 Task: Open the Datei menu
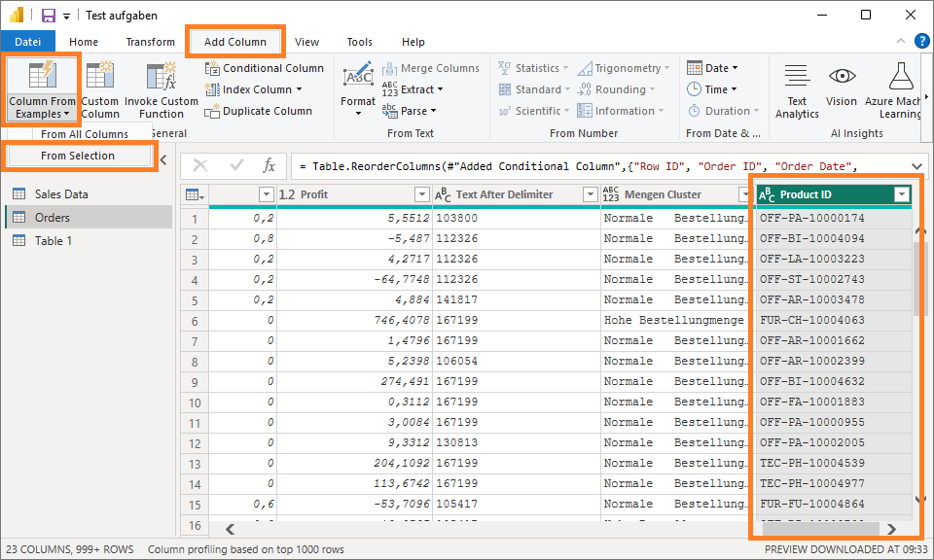[28, 42]
